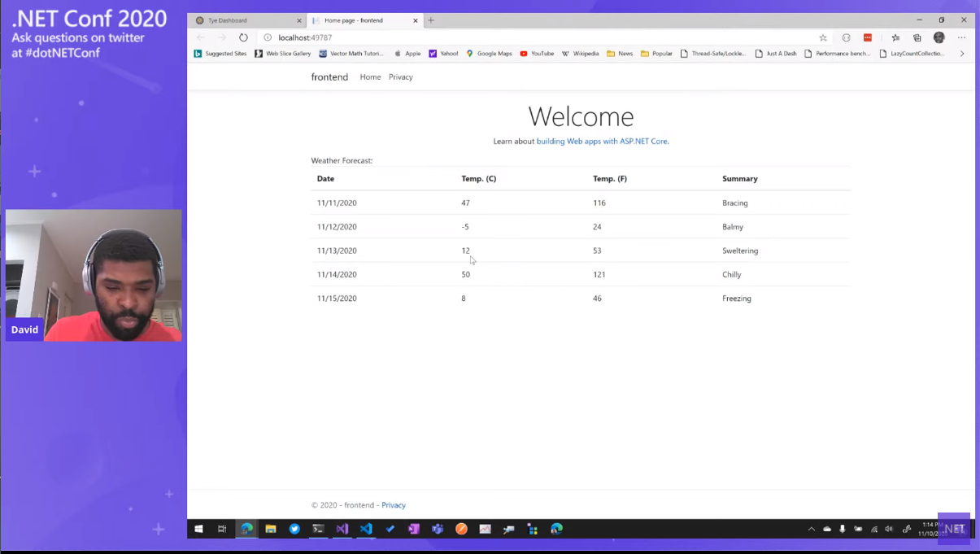980x554 pixels.
Task: Open a new browser tab
Action: (x=431, y=20)
